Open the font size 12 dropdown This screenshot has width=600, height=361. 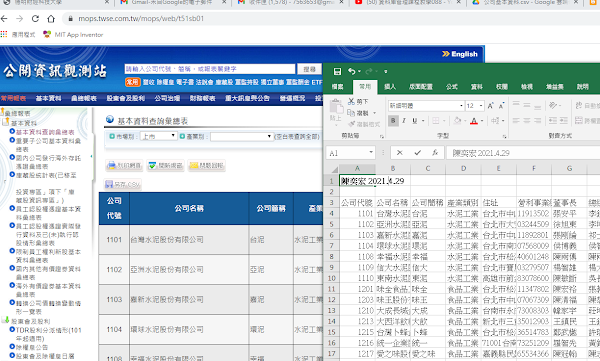tap(481, 106)
